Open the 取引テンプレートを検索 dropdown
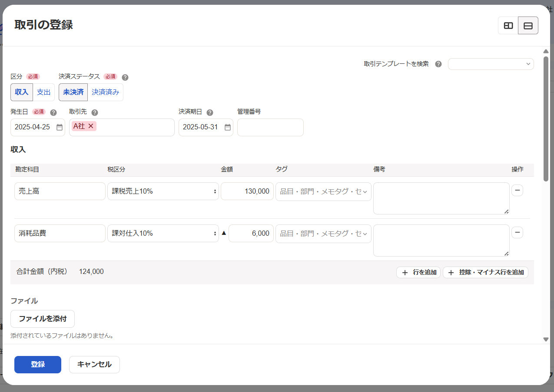Image resolution: width=554 pixels, height=392 pixels. [x=491, y=64]
